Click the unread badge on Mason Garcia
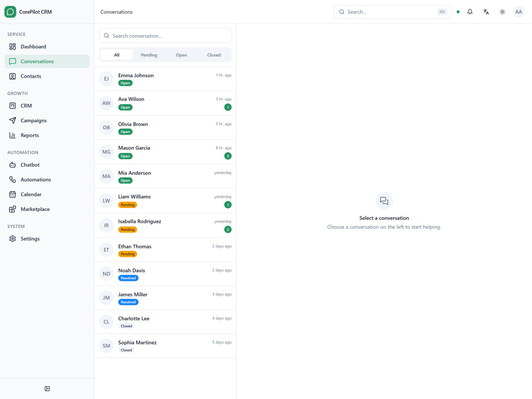This screenshot has width=532, height=399. tap(228, 156)
